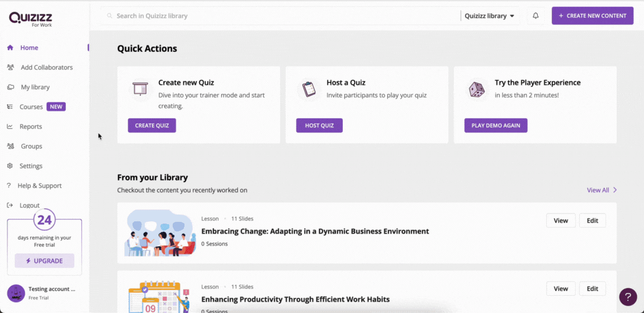Click the HOST QUIZ button
644x313 pixels.
pyautogui.click(x=319, y=126)
